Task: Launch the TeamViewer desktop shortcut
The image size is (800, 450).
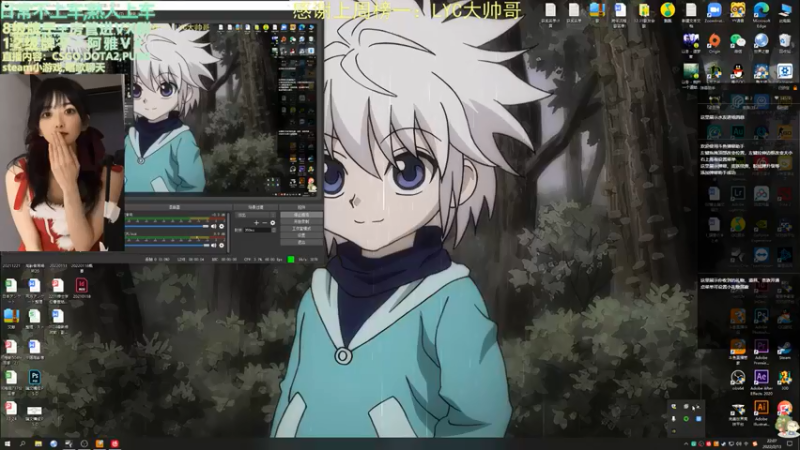Action: pyautogui.click(x=761, y=255)
